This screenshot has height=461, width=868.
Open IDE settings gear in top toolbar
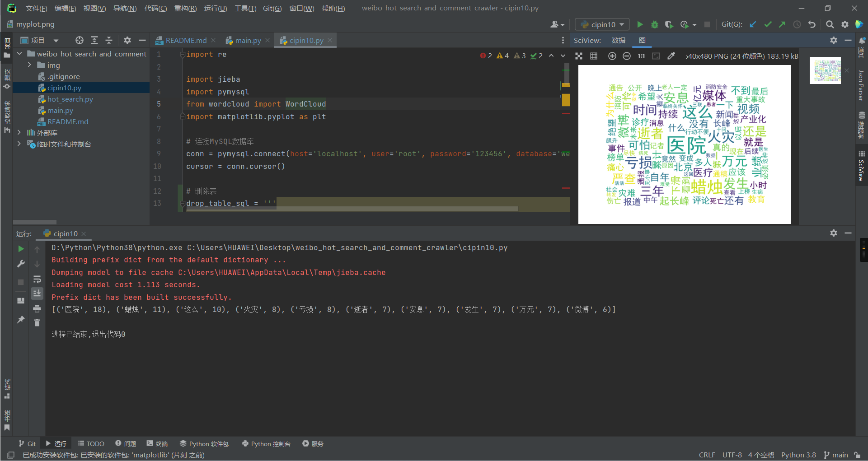(845, 24)
